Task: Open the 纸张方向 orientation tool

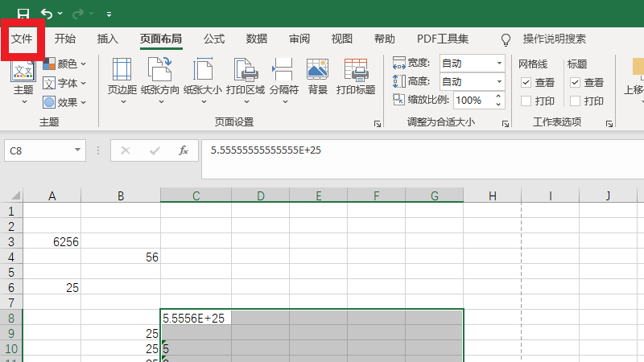Action: tap(160, 76)
